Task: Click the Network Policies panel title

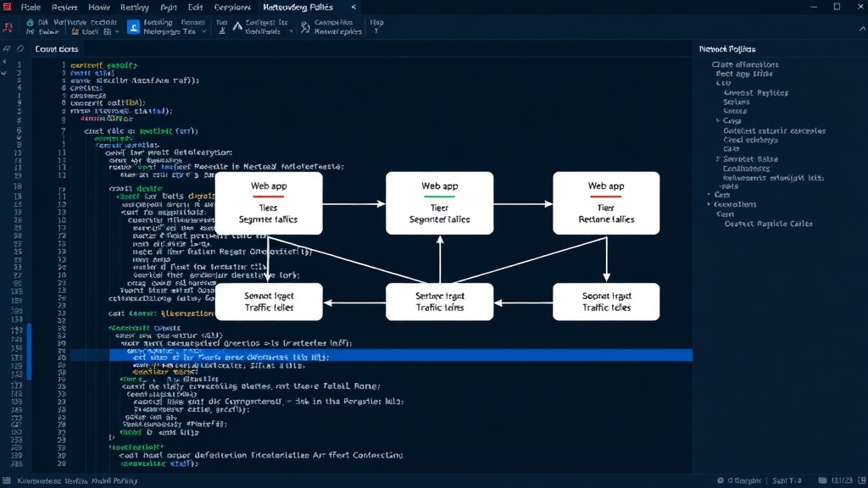Action: click(x=726, y=49)
